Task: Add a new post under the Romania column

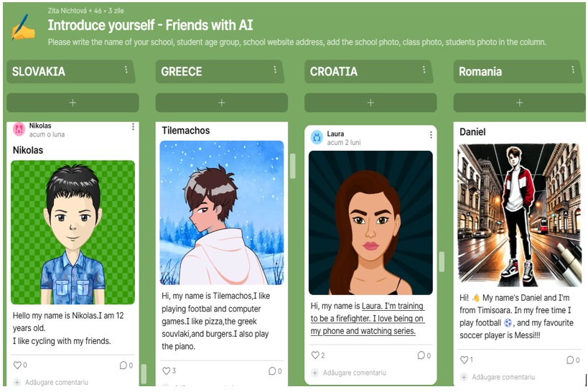Action: tap(519, 103)
